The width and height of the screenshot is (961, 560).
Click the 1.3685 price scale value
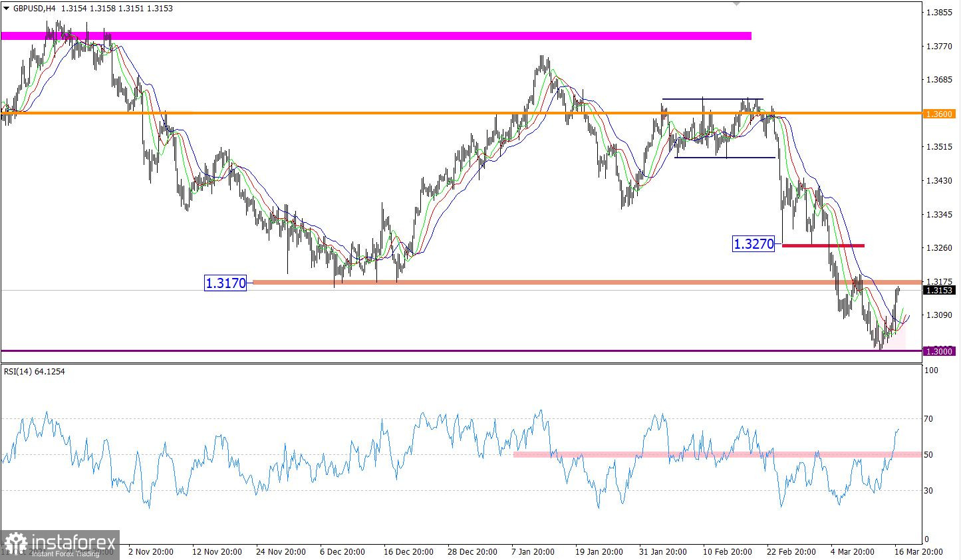(x=941, y=80)
